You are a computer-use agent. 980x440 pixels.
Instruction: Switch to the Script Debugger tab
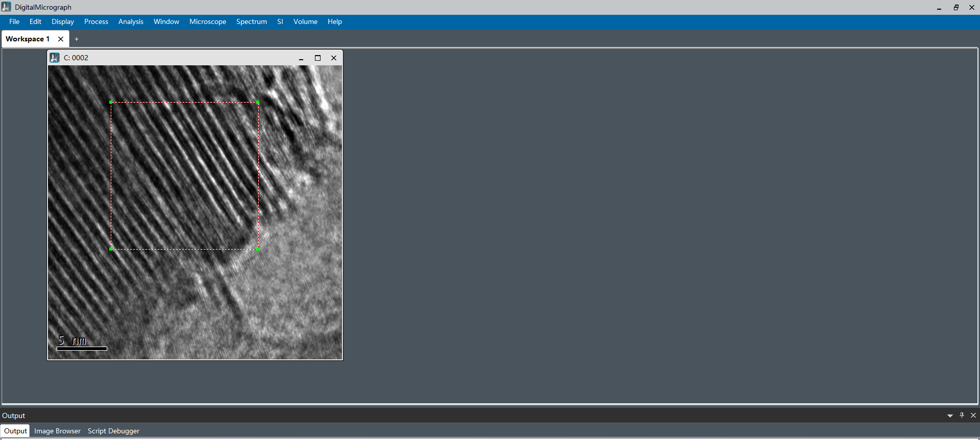click(113, 431)
